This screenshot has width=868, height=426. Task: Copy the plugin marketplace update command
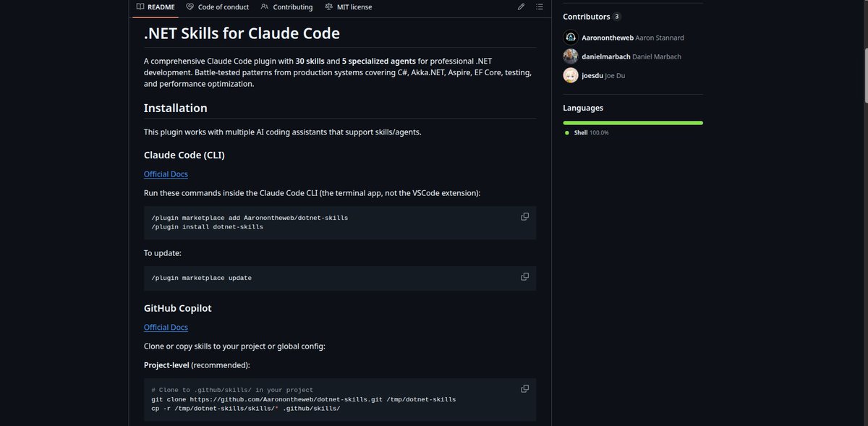(x=525, y=276)
